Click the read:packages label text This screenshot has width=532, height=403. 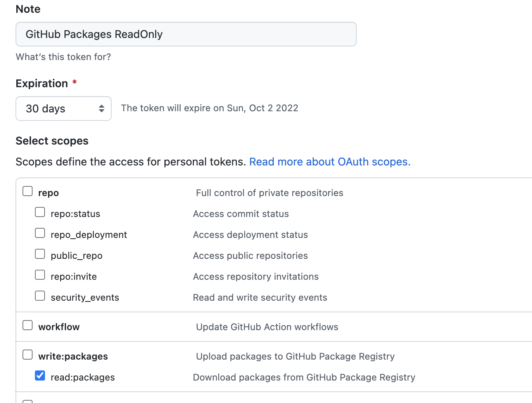(x=83, y=377)
